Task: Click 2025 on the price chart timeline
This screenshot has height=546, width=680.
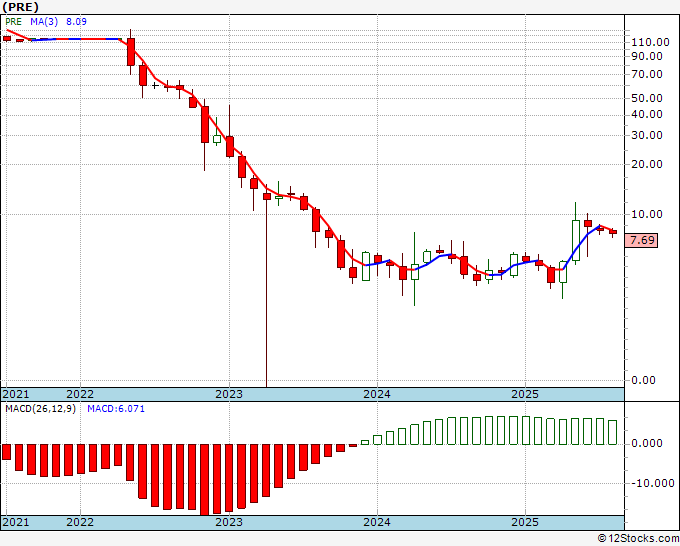Action: (x=525, y=394)
